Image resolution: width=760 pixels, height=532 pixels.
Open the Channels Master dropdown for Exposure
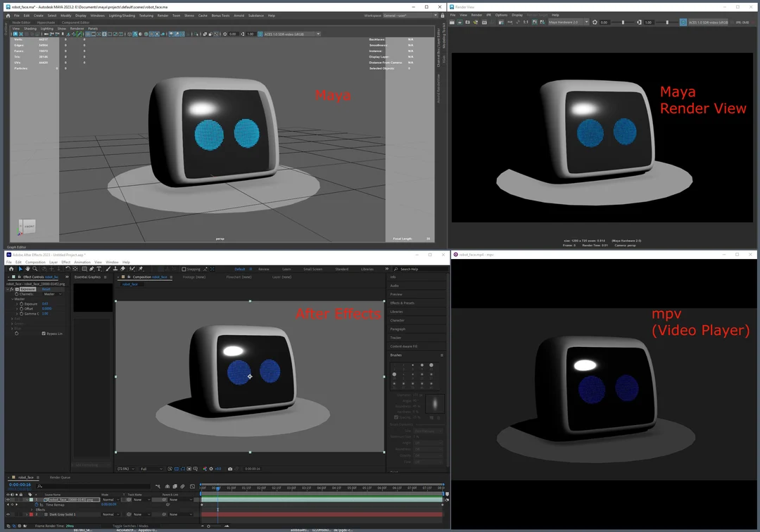52,294
